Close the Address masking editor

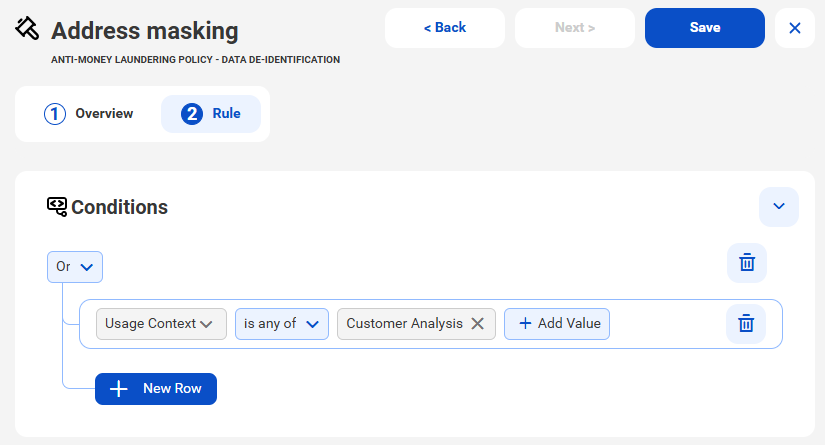pyautogui.click(x=794, y=28)
